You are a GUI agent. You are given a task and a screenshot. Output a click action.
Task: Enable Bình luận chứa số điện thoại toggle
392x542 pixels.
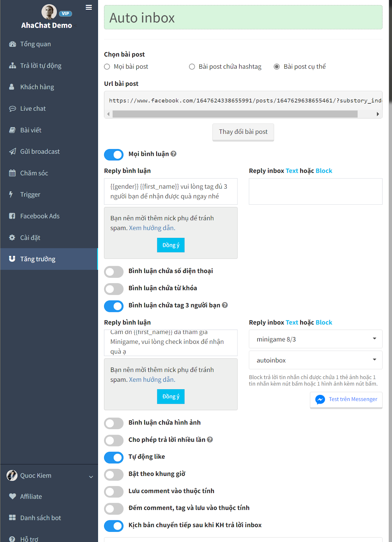(114, 272)
